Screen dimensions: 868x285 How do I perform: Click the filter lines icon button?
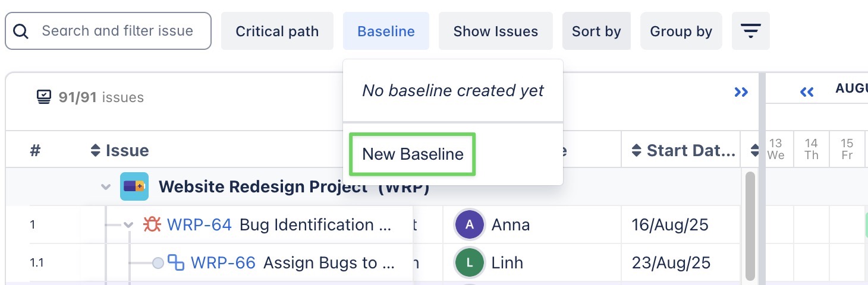pos(751,31)
